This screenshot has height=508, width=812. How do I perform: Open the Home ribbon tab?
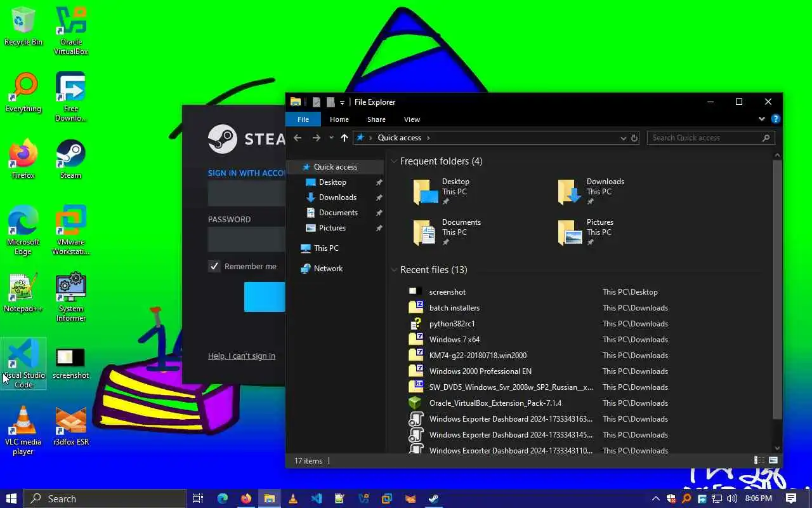339,119
